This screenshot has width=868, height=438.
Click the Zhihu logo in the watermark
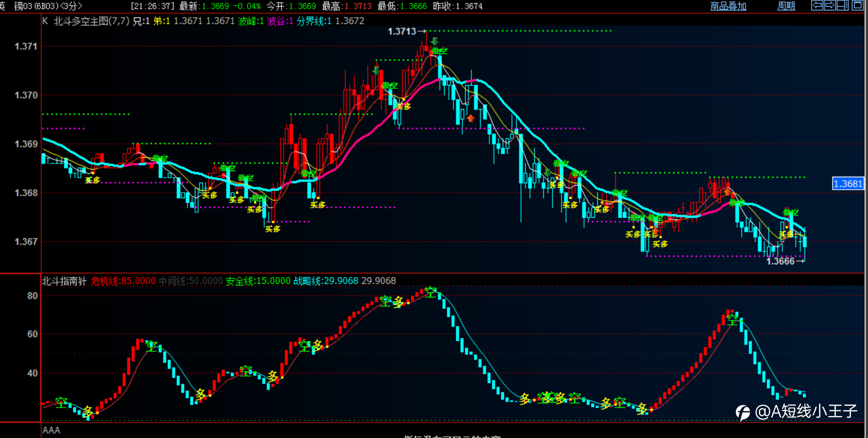click(x=743, y=412)
